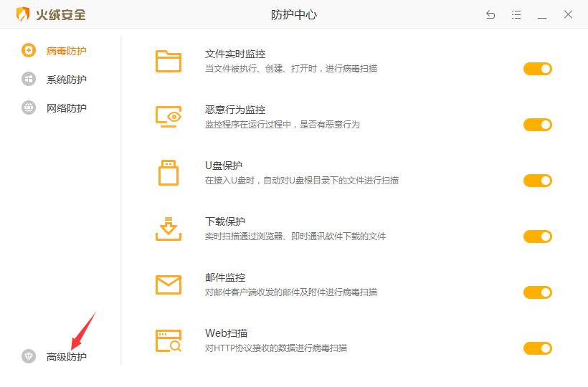Click description 对HTTP协议接收的数据进行病毒扫描
The image size is (588, 387).
tap(276, 348)
